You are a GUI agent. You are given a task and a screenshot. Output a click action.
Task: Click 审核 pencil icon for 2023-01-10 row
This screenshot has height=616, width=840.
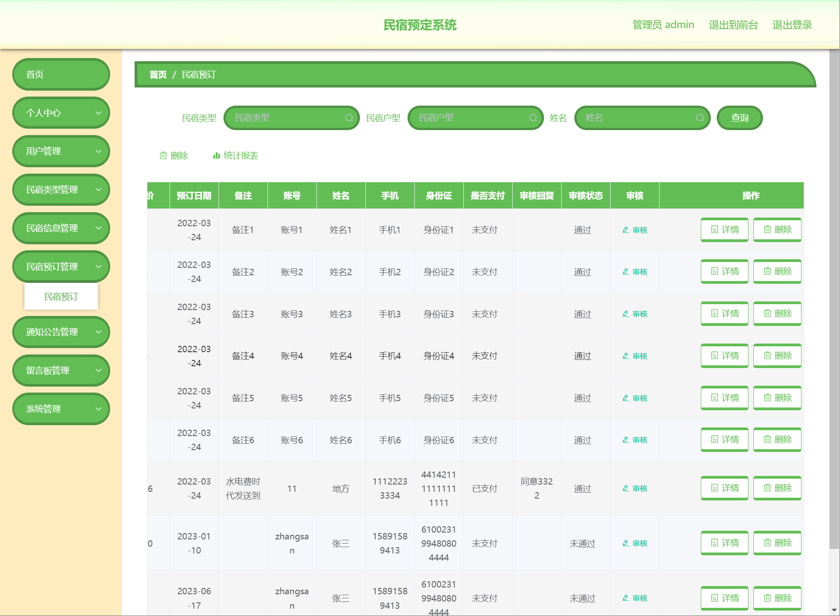point(626,543)
